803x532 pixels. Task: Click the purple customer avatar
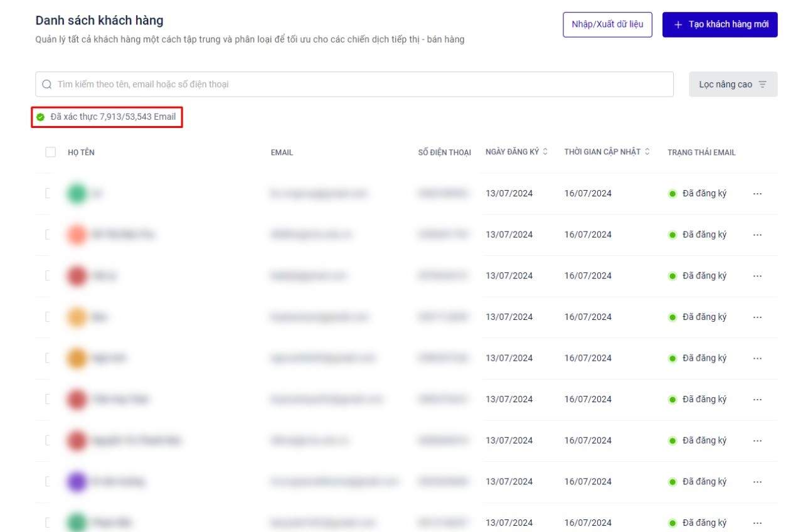click(77, 482)
